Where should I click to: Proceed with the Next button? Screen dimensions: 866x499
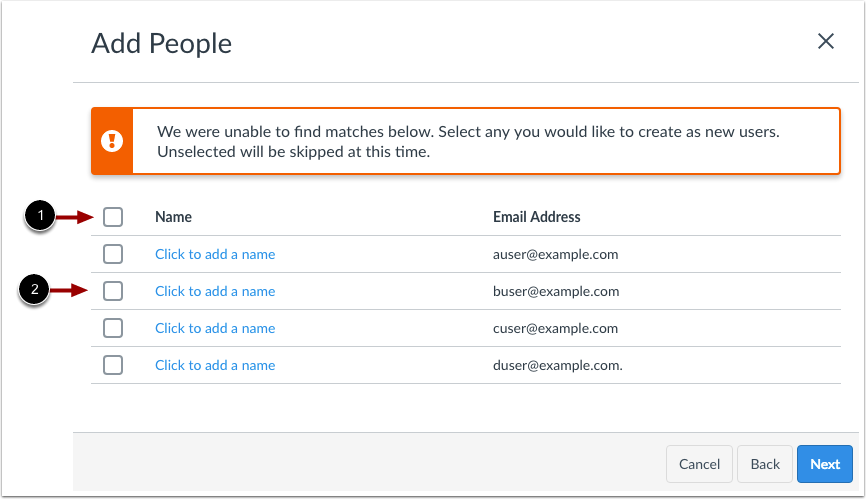[825, 464]
